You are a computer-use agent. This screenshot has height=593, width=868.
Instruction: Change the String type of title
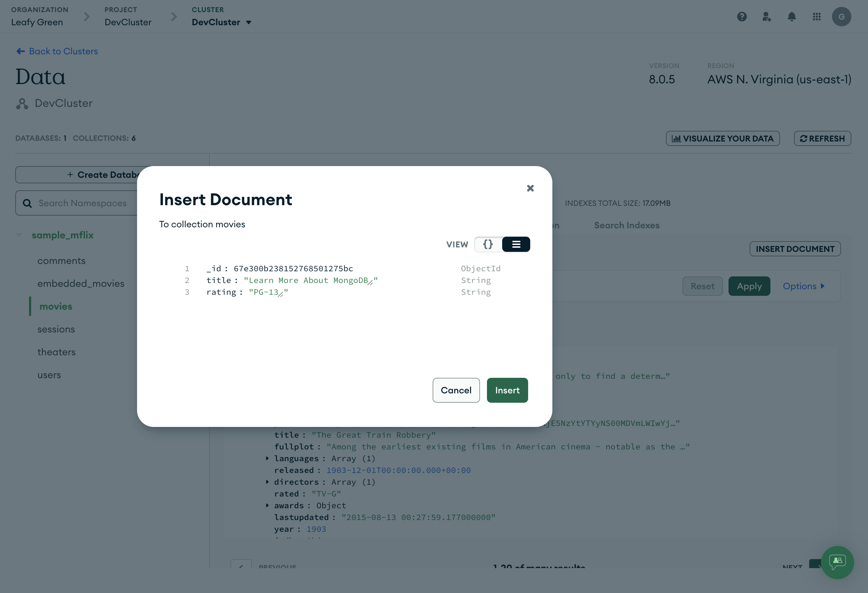pyautogui.click(x=476, y=281)
